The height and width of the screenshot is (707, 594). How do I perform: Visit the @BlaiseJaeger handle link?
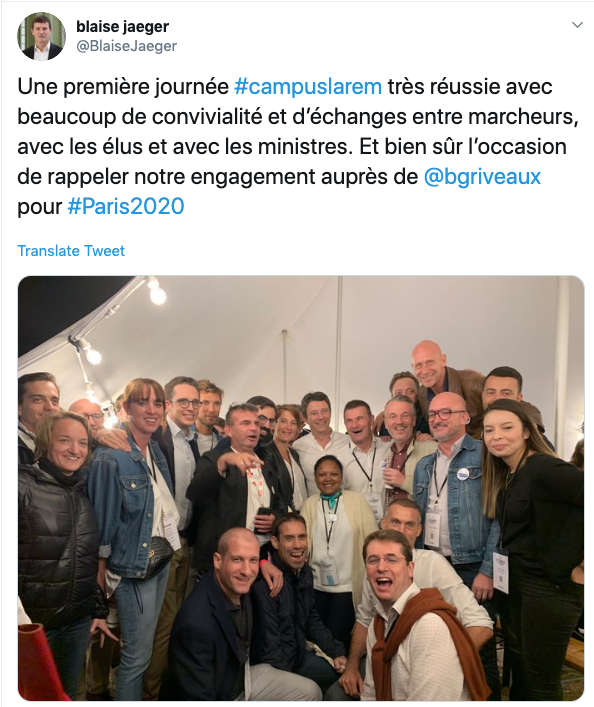pos(126,46)
